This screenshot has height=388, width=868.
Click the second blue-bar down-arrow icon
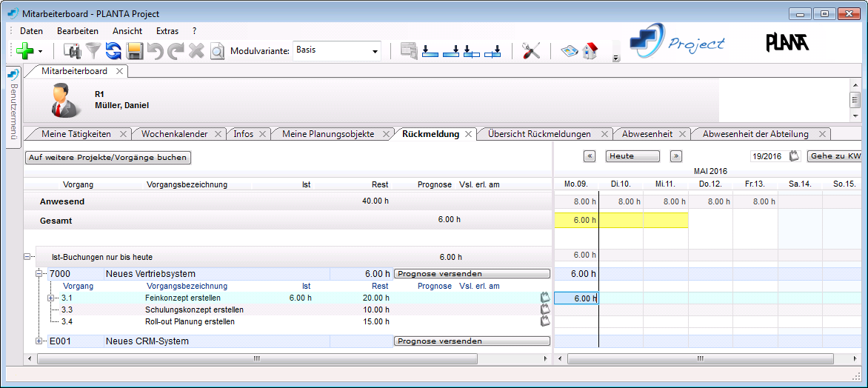point(451,51)
